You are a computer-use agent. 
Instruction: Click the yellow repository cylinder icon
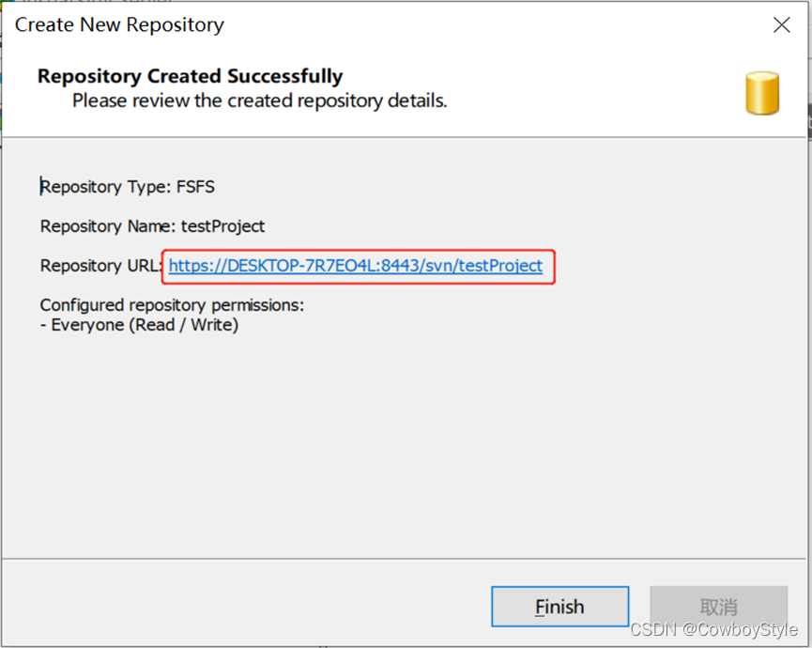click(x=762, y=93)
